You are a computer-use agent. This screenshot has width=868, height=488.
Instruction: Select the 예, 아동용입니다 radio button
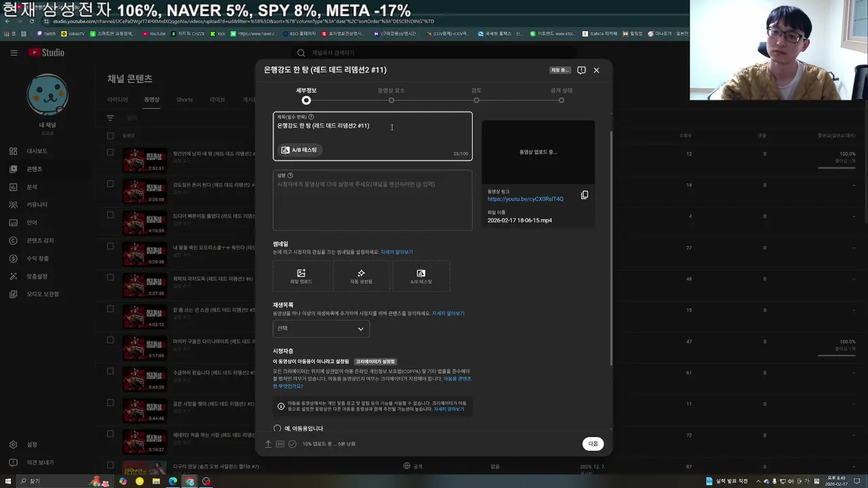pyautogui.click(x=277, y=428)
